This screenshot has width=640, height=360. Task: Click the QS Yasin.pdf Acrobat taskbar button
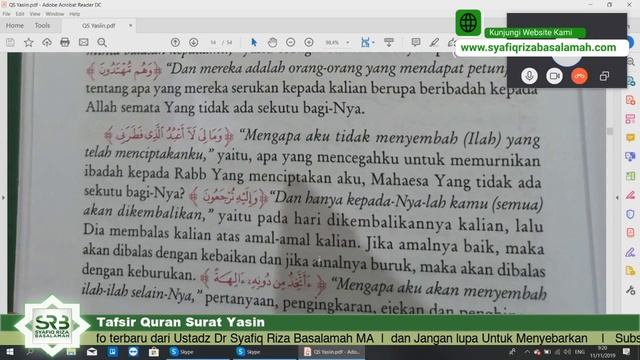[x=331, y=352]
